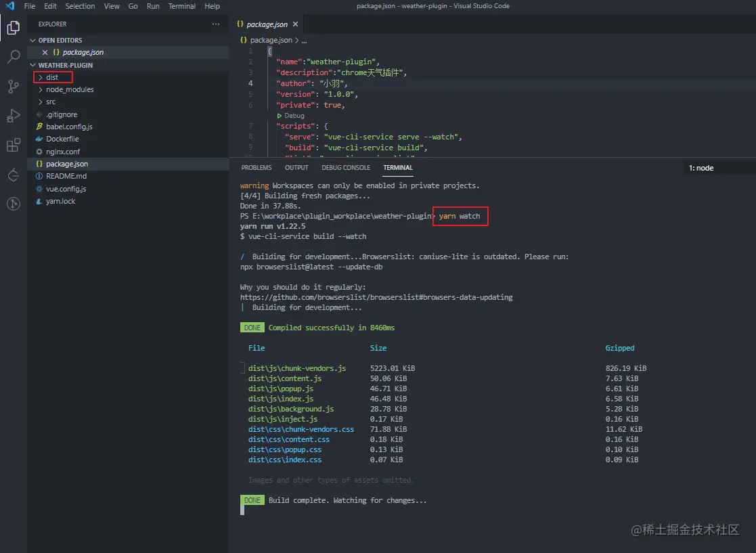Image resolution: width=756 pixels, height=553 pixels.
Task: Open the File menu
Action: coord(29,6)
